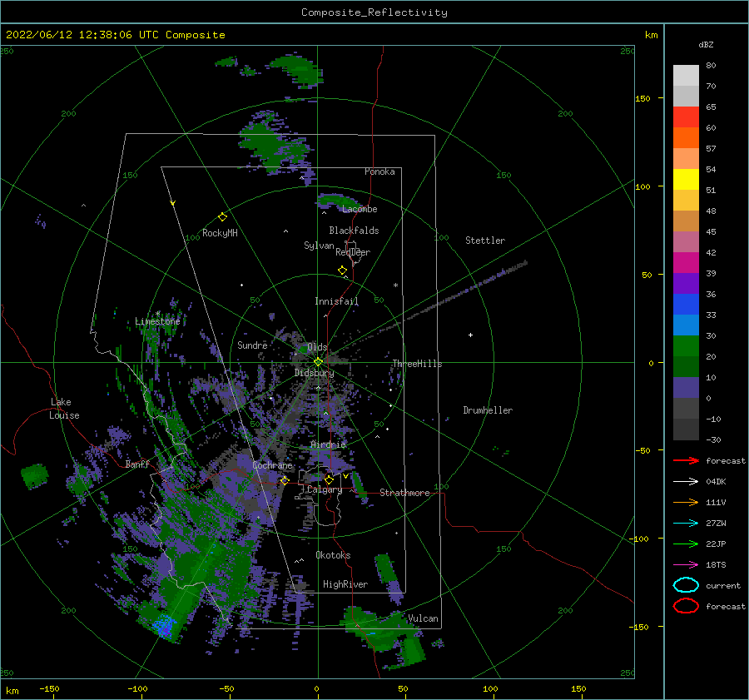
Task: Click the 65 dBZ red legend swatch
Action: click(686, 117)
